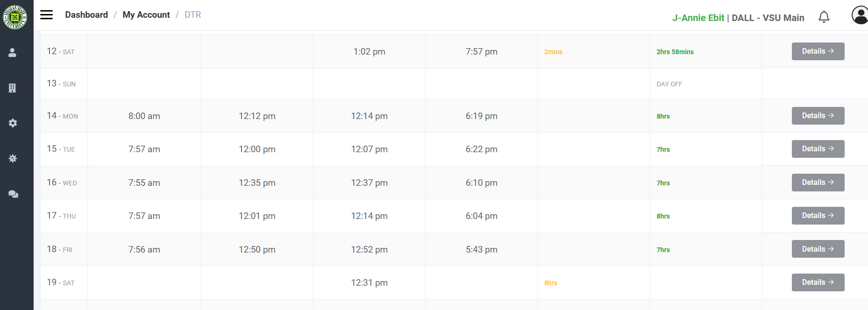View Details for 14 - MON
This screenshot has height=310, width=868.
coord(818,116)
